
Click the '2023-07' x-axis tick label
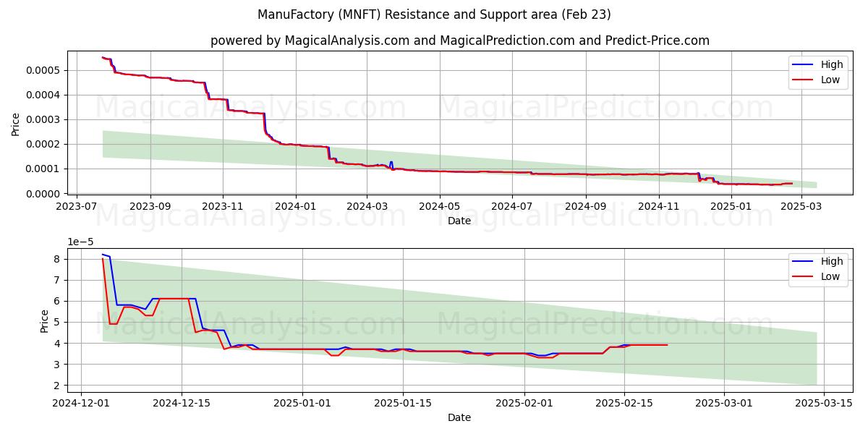click(77, 207)
